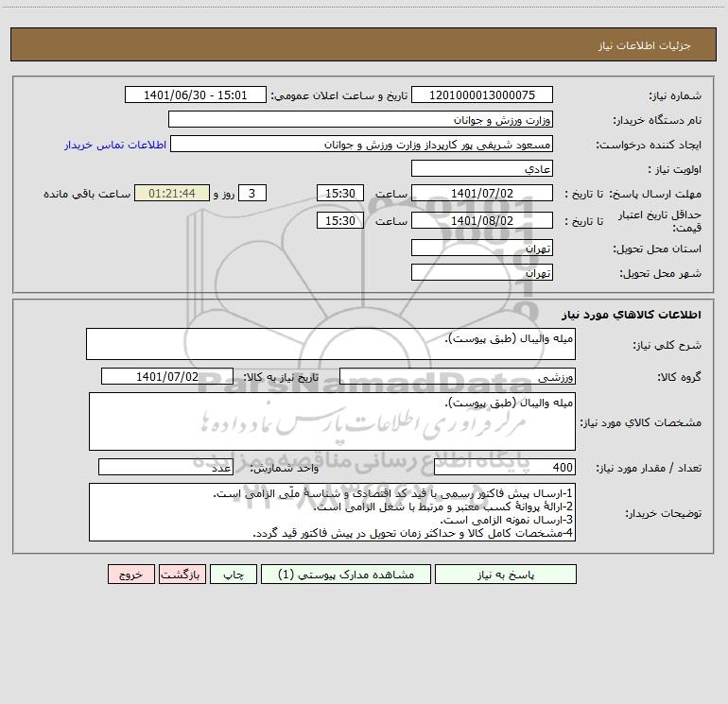Image resolution: width=728 pixels, height=704 pixels.
Task: Click buyer organization field 'وزارت ورزش و جوانان'
Action: tap(360, 119)
